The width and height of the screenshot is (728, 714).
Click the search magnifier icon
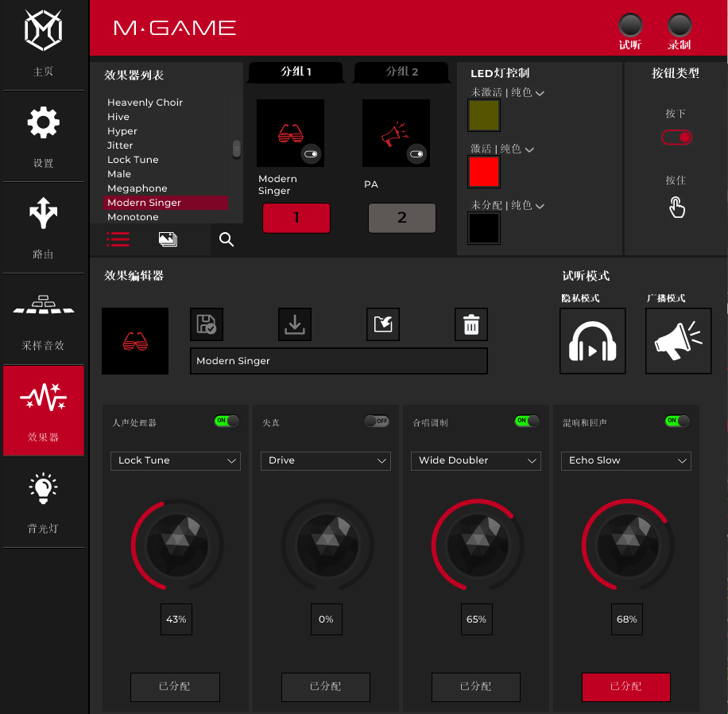click(x=226, y=239)
